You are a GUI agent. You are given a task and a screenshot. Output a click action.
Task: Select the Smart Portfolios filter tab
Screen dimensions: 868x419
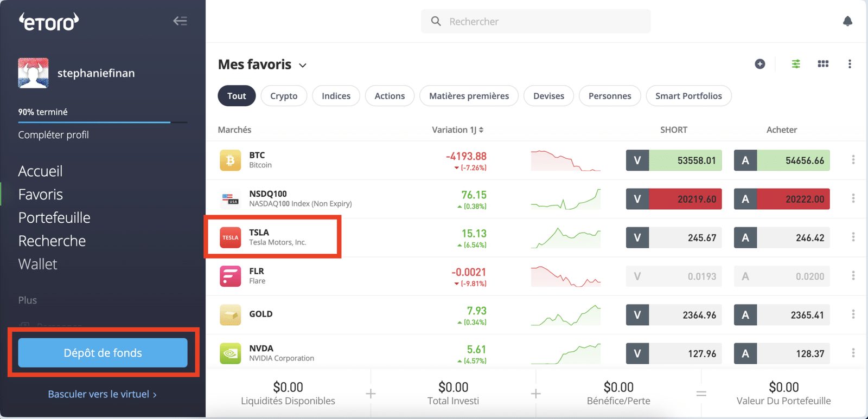tap(688, 96)
